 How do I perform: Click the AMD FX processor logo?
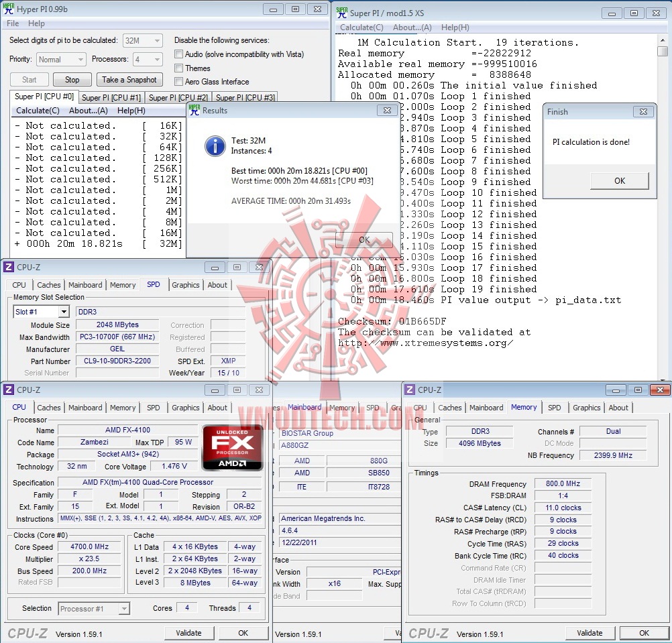(x=232, y=448)
